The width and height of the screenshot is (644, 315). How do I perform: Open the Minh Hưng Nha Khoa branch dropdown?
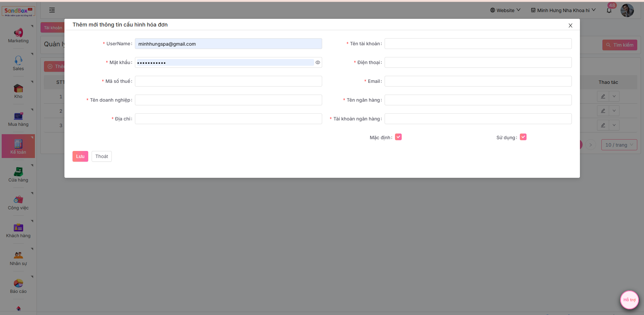tap(563, 10)
